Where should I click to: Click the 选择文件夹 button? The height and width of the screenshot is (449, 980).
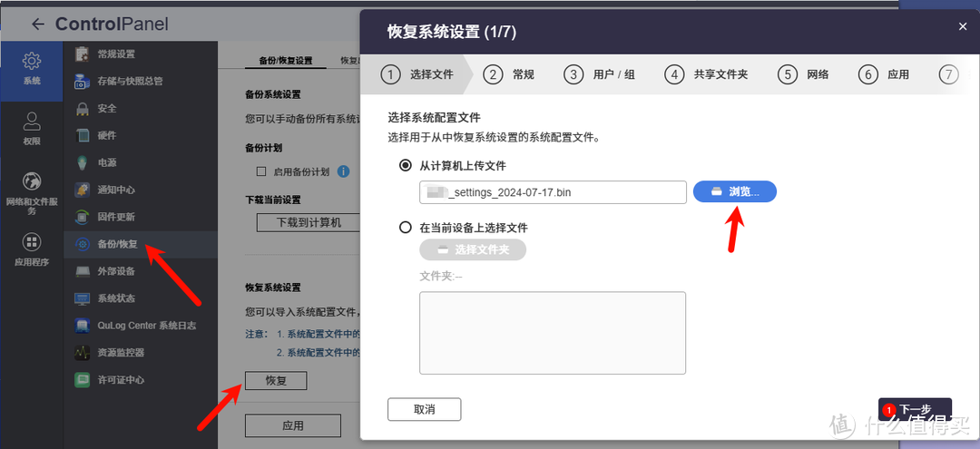(x=473, y=249)
